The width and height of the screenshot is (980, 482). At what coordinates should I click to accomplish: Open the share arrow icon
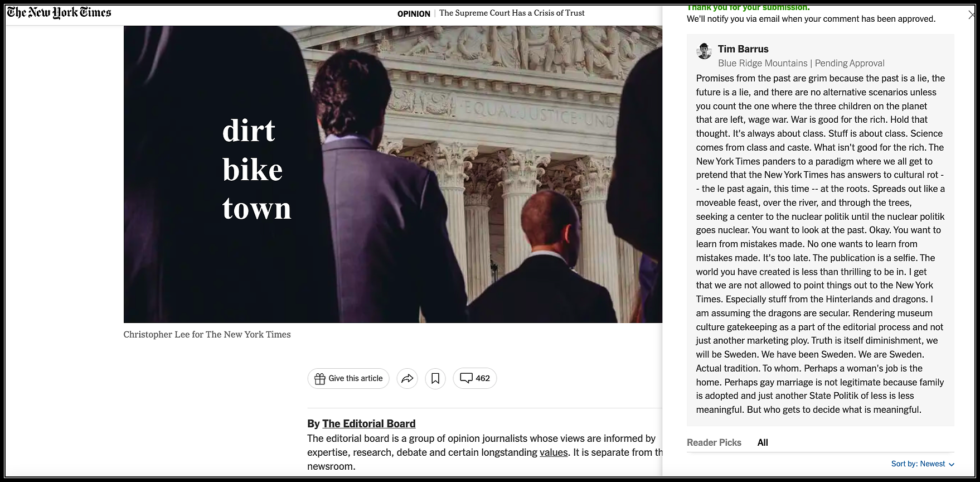pos(407,379)
